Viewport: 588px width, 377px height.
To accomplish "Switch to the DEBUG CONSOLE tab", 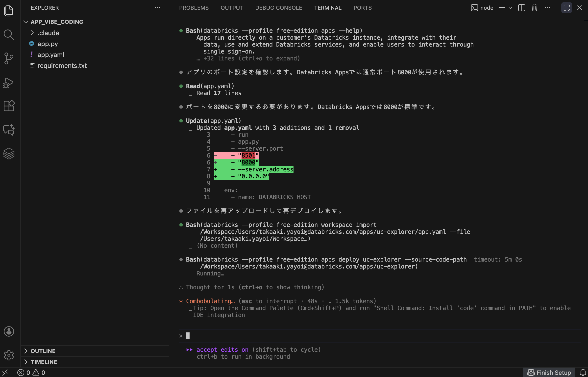I will click(x=279, y=8).
